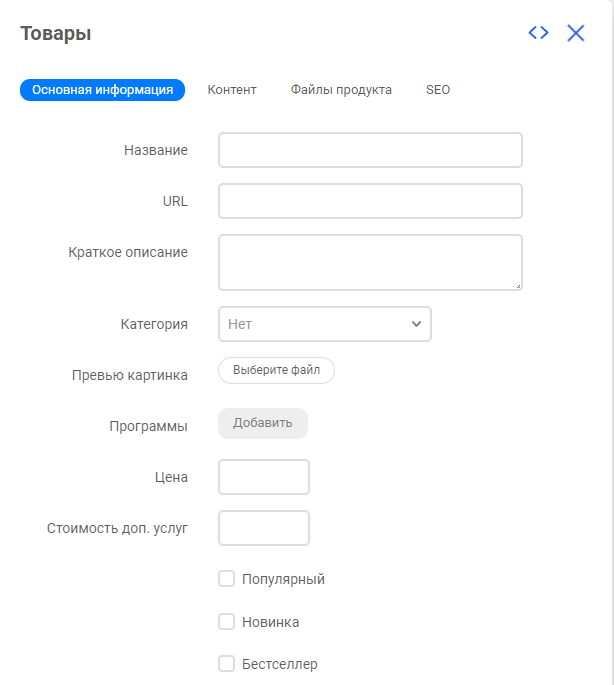Click Добавить next to Программы
This screenshot has height=685, width=614.
coord(263,423)
